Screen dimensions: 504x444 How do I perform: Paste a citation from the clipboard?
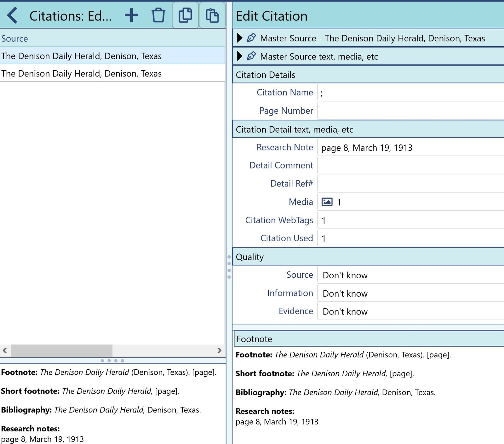pos(212,15)
